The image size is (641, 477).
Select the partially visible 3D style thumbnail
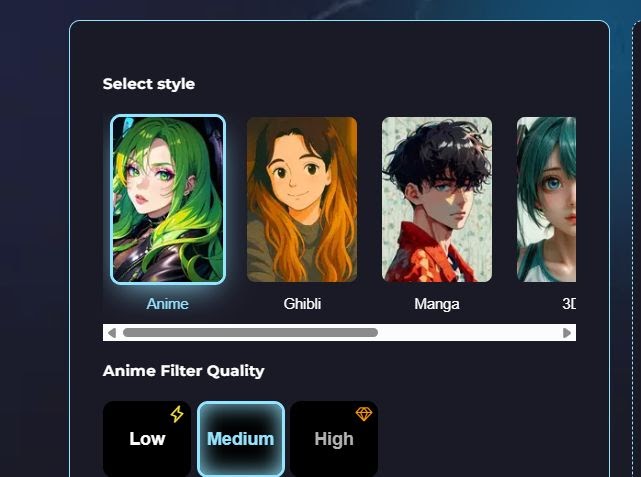[x=546, y=199]
